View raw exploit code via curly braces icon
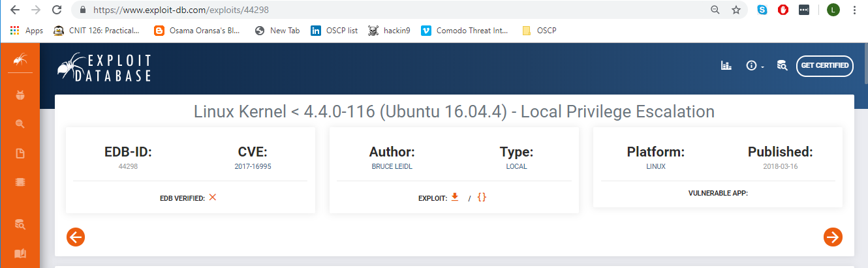Image resolution: width=868 pixels, height=268 pixels. pyautogui.click(x=482, y=197)
